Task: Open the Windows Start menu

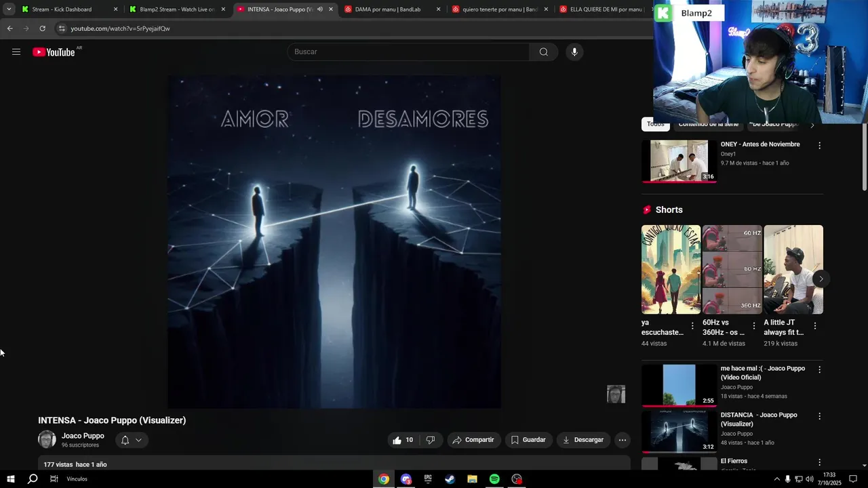Action: [10, 479]
